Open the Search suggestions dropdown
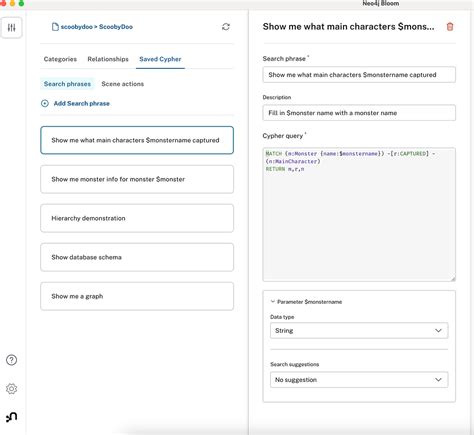The image size is (474, 435). tap(359, 380)
